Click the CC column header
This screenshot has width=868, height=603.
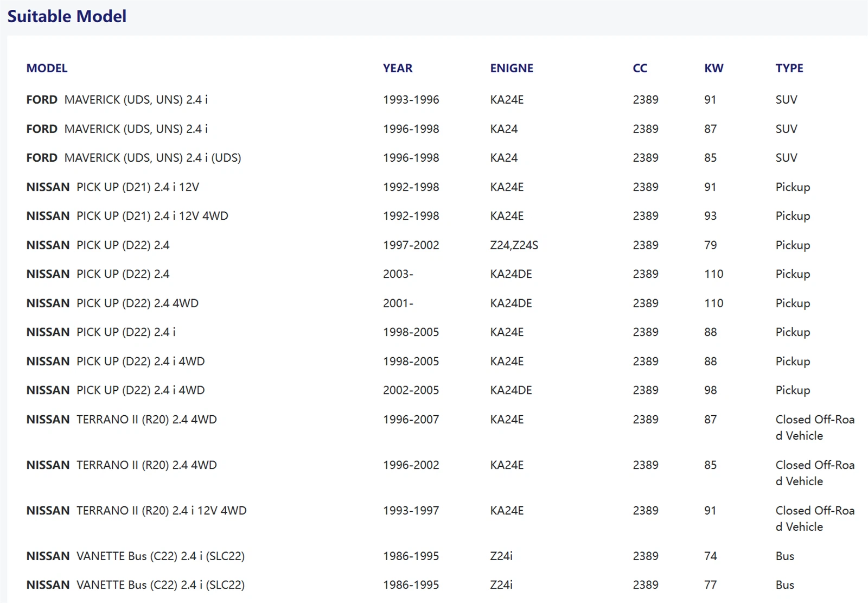(x=640, y=68)
